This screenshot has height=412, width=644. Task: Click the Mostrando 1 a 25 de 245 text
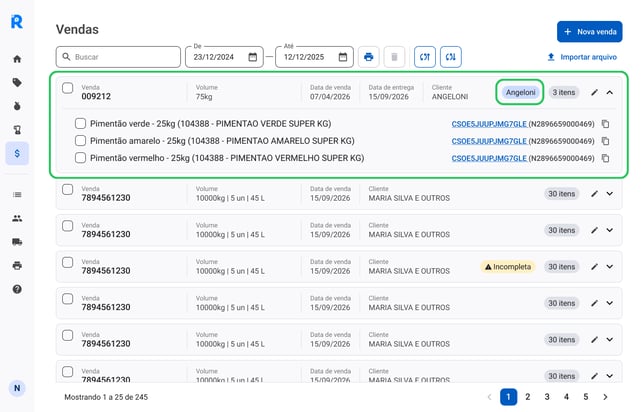pos(106,397)
